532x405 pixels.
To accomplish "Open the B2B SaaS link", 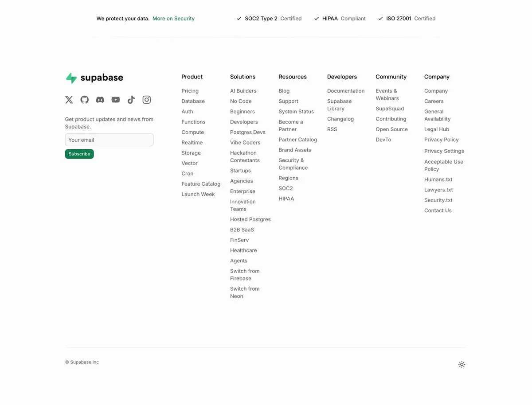I will 242,230.
